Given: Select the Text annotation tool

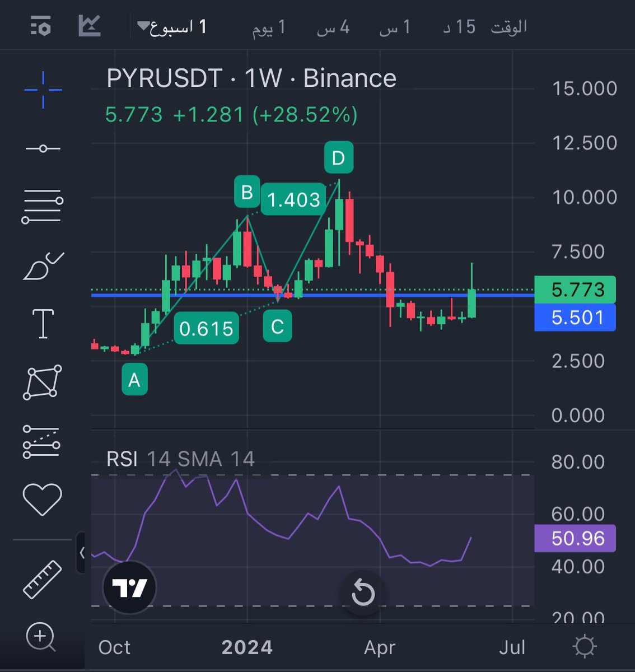Looking at the screenshot, I should pos(43,324).
